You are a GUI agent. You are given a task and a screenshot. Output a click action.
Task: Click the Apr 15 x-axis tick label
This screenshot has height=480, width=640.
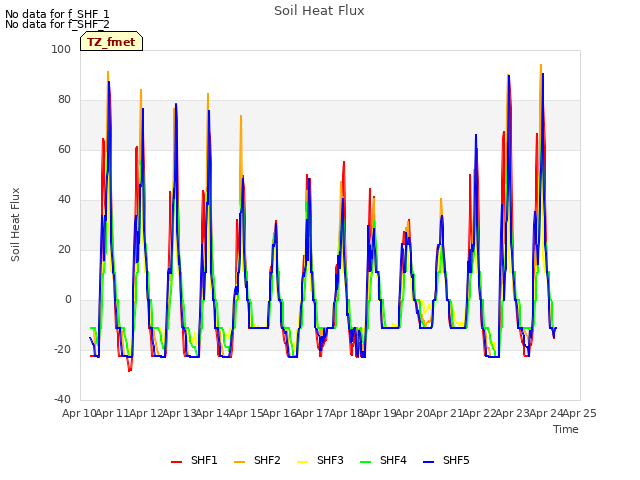pyautogui.click(x=246, y=413)
